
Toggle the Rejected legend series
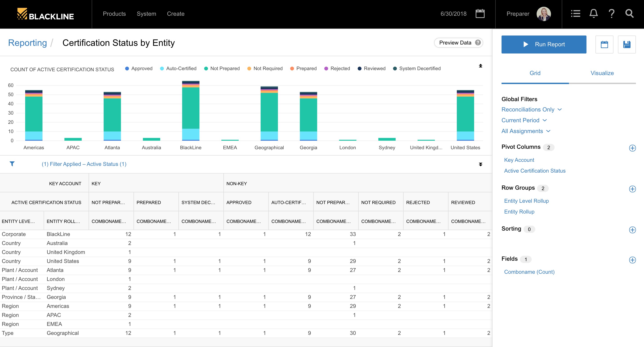[337, 69]
